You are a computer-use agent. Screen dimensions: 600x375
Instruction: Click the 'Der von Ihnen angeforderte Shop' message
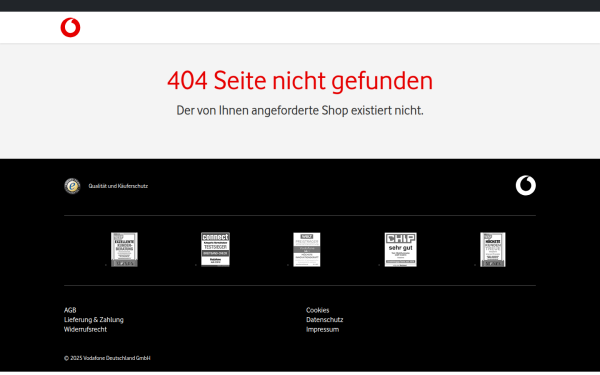(300, 111)
